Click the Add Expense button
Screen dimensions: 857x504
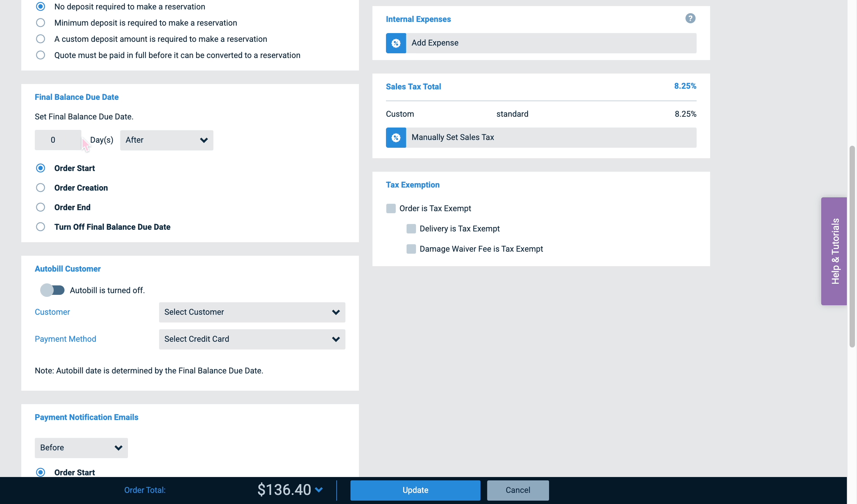541,43
